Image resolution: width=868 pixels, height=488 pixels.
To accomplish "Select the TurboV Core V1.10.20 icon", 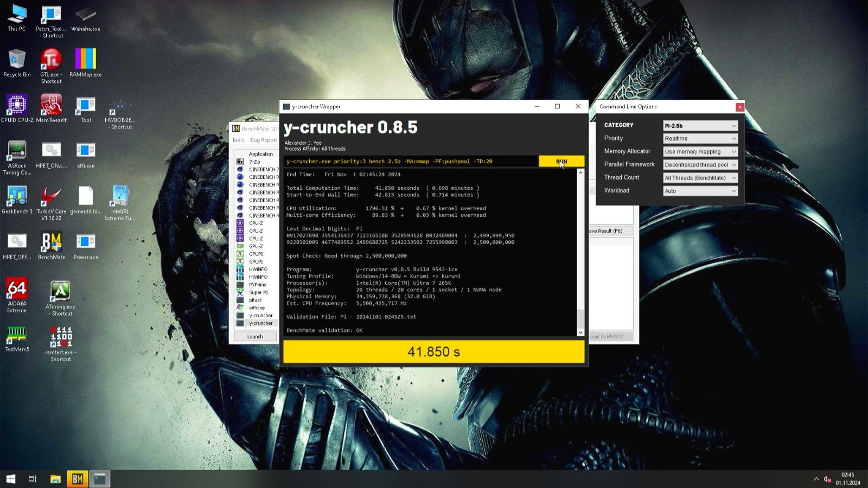I will (51, 204).
